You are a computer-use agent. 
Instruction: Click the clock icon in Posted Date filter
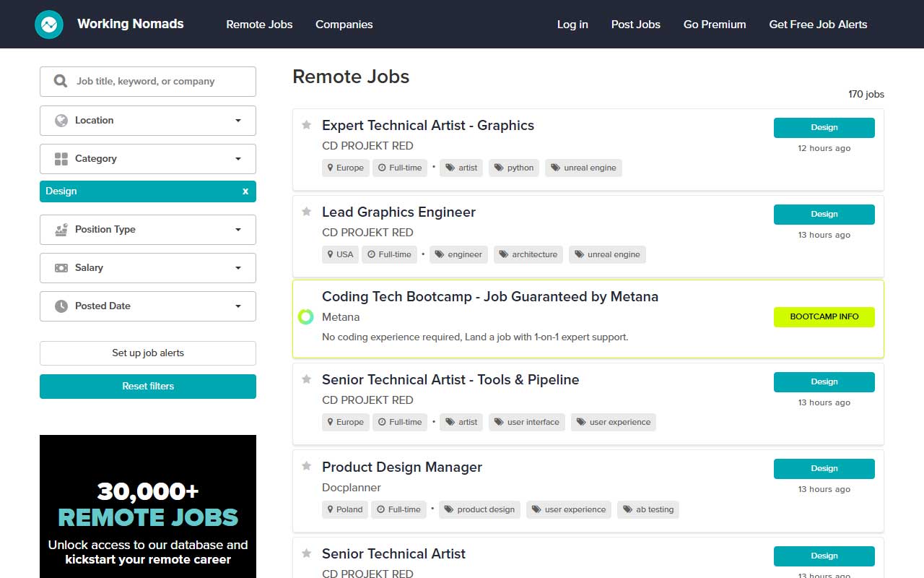(61, 306)
